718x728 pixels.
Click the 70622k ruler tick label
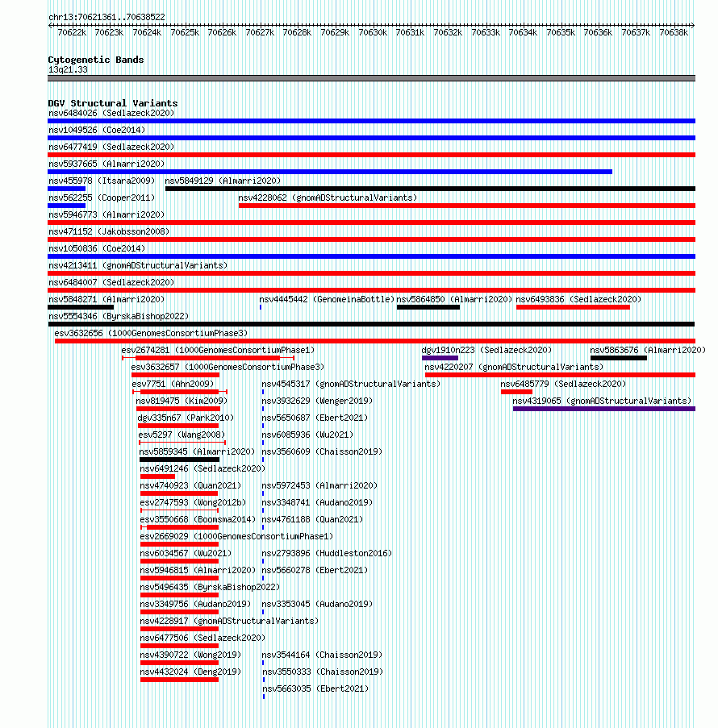pyautogui.click(x=72, y=32)
